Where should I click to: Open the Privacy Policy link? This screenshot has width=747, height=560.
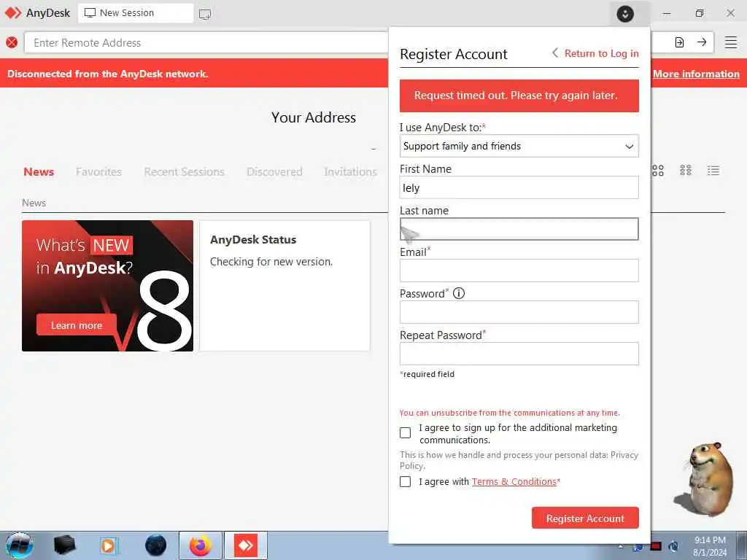[519, 460]
